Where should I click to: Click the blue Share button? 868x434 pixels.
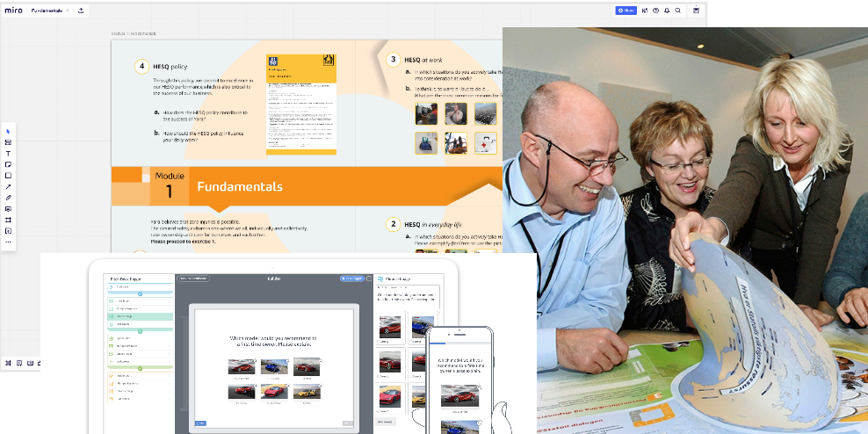626,11
